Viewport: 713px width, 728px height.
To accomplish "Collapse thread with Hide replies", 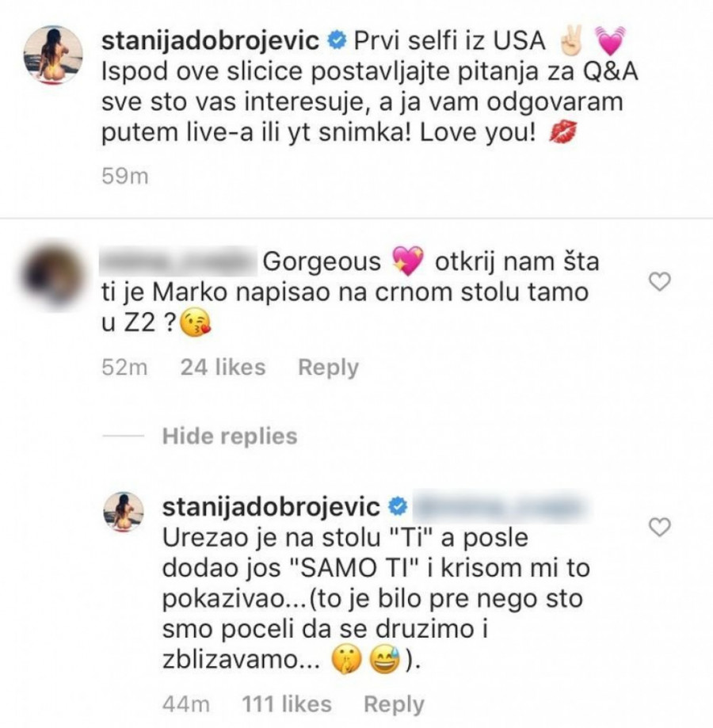I will coord(230,436).
